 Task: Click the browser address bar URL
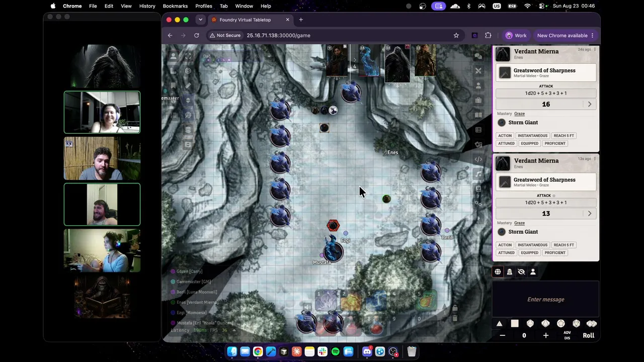[x=278, y=35]
